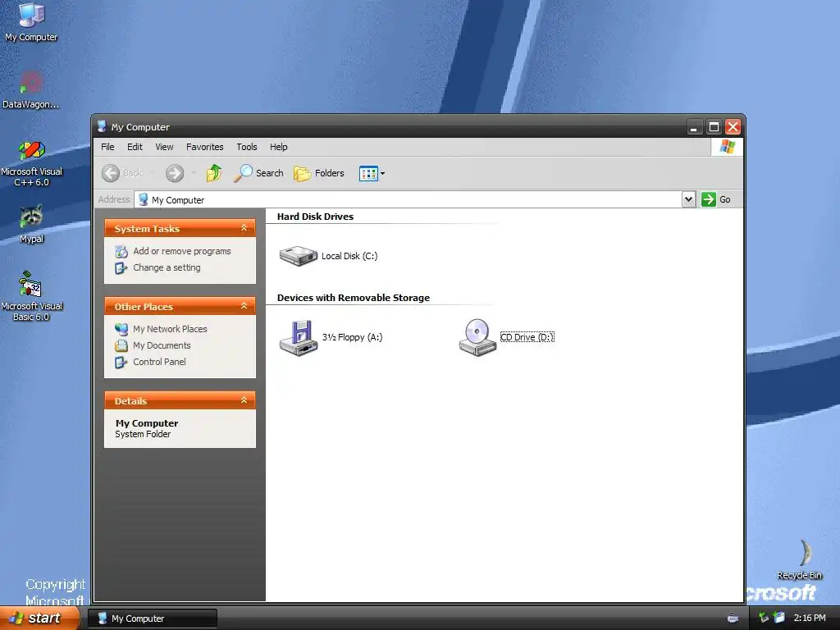This screenshot has height=630, width=840.
Task: Click Devices with Removable Storage header
Action: tap(353, 298)
